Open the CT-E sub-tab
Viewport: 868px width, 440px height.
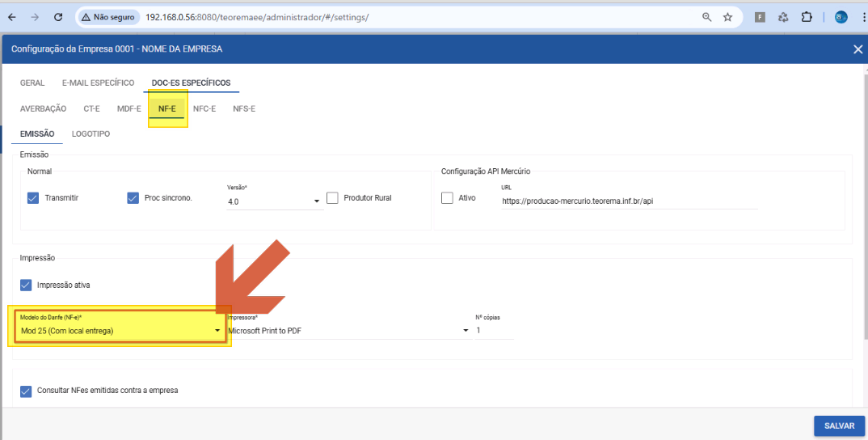(x=92, y=108)
